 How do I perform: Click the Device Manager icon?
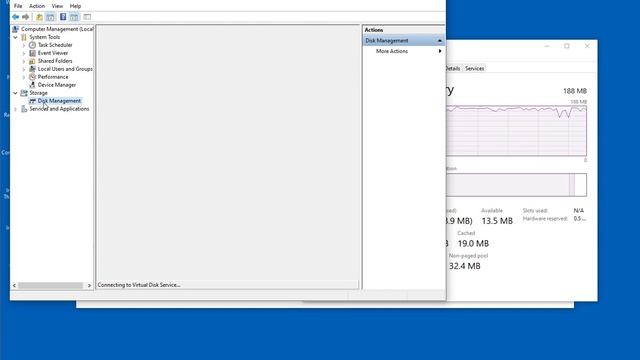pos(32,85)
